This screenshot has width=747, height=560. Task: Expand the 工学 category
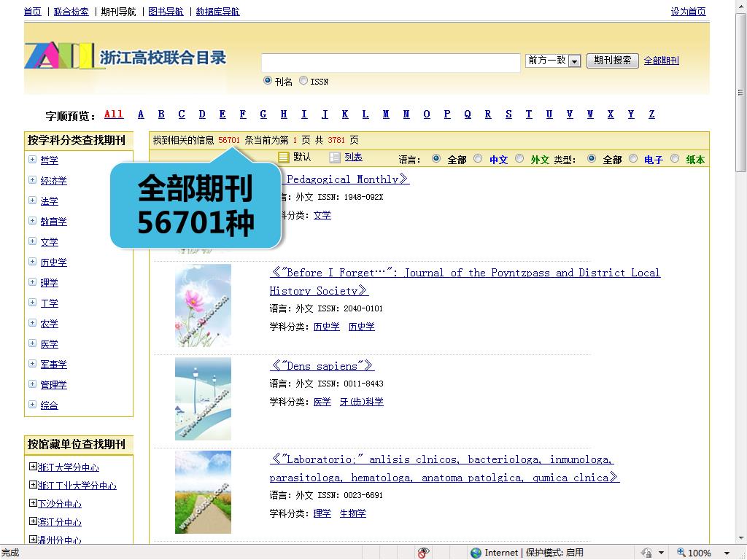pyautogui.click(x=32, y=303)
